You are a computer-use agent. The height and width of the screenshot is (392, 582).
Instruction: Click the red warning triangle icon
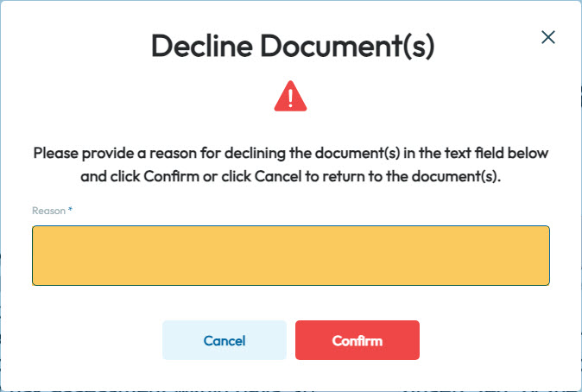(290, 96)
